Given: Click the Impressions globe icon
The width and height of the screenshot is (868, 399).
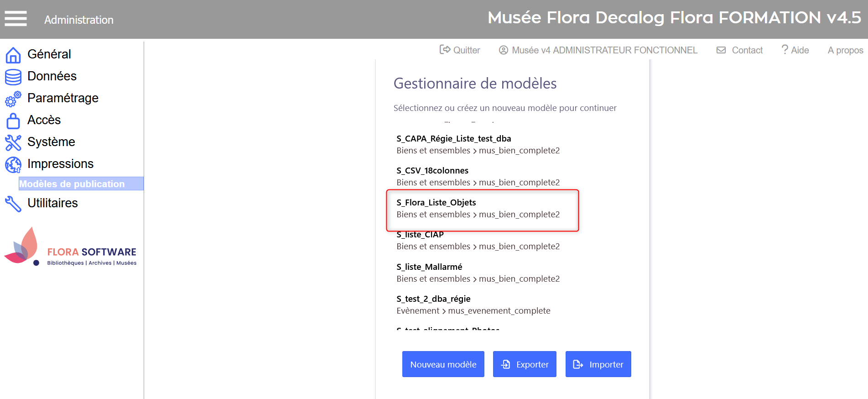Looking at the screenshot, I should (13, 164).
